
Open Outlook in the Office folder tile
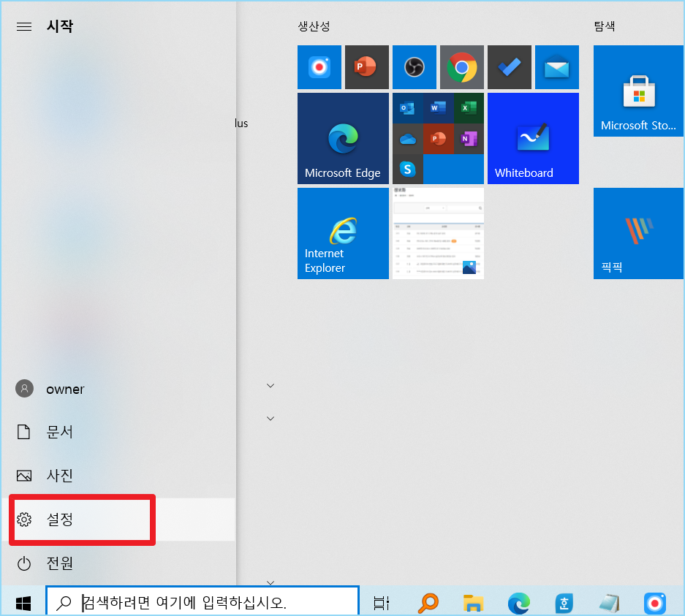[408, 108]
